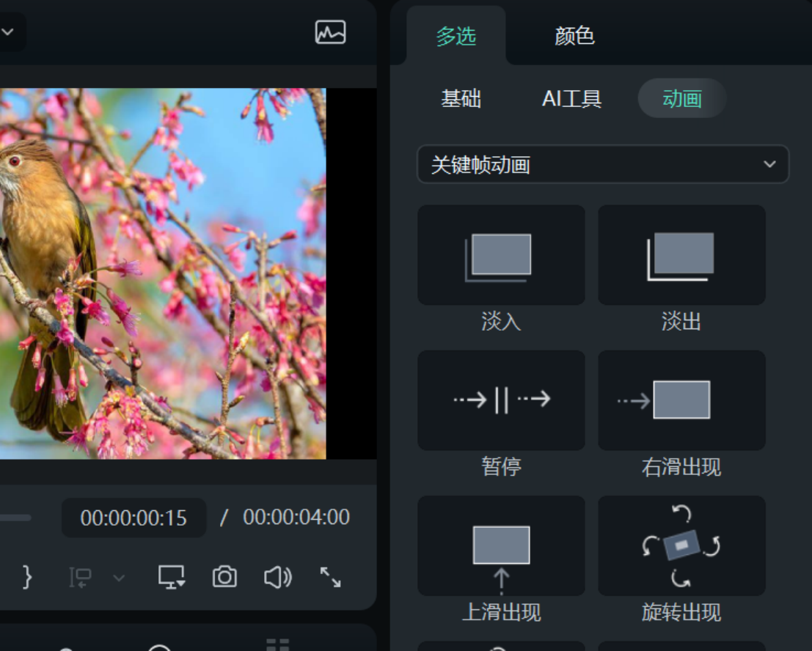Open the 关键帧动画 dropdown
Viewport: 812px width, 651px height.
(x=603, y=165)
